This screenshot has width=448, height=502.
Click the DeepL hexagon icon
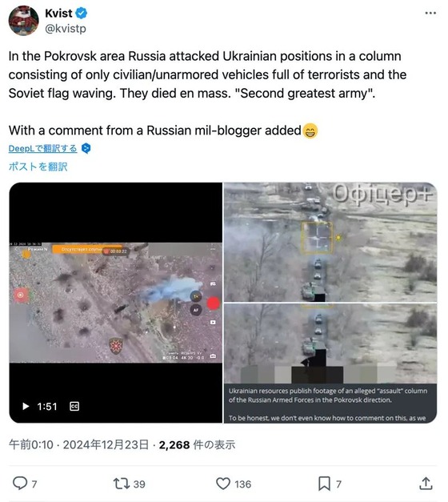86,148
